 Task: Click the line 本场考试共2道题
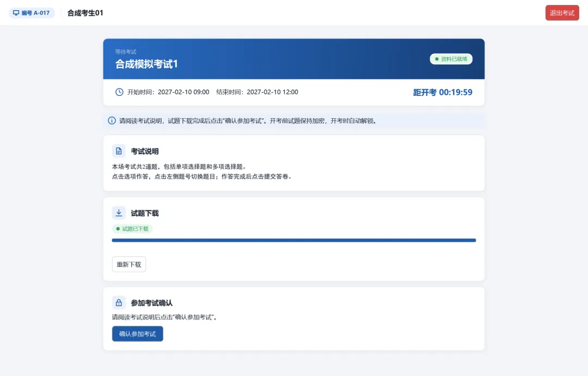(x=179, y=167)
